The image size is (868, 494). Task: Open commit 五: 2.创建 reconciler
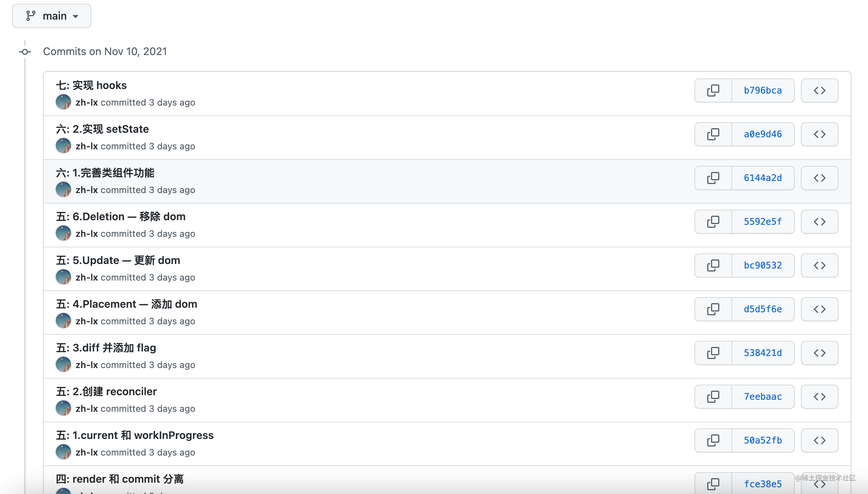pyautogui.click(x=106, y=391)
